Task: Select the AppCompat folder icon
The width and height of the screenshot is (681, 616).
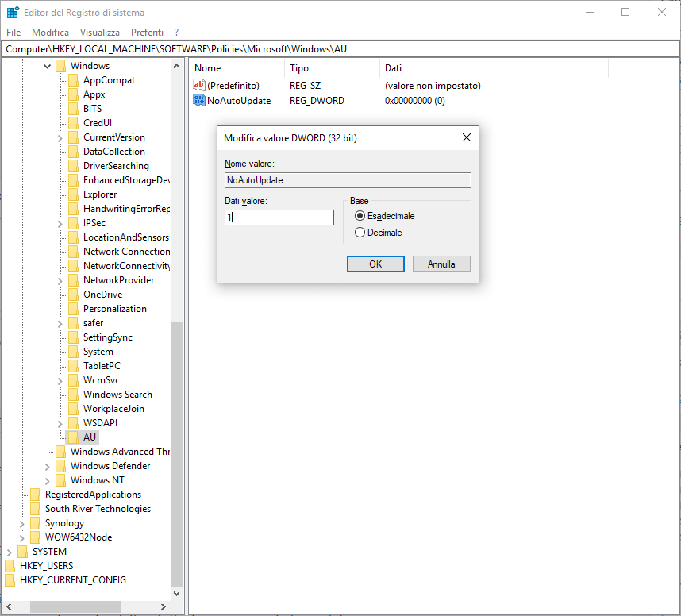Action: [73, 80]
